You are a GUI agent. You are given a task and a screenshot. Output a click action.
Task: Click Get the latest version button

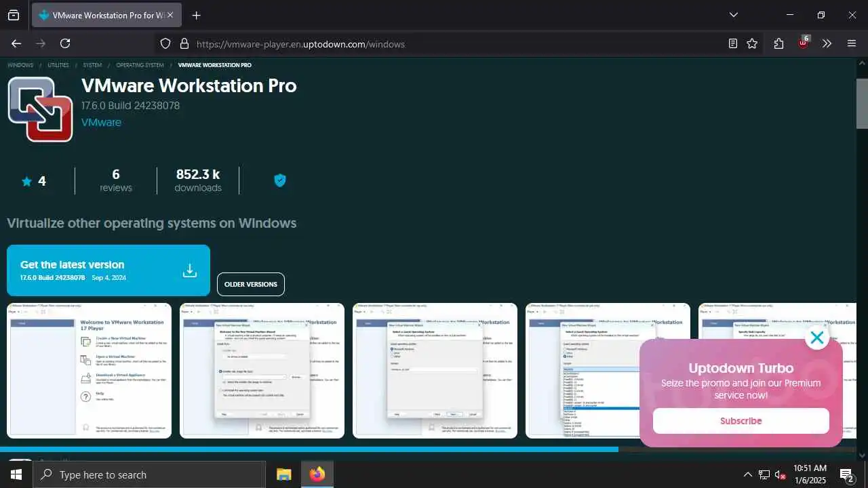(108, 270)
